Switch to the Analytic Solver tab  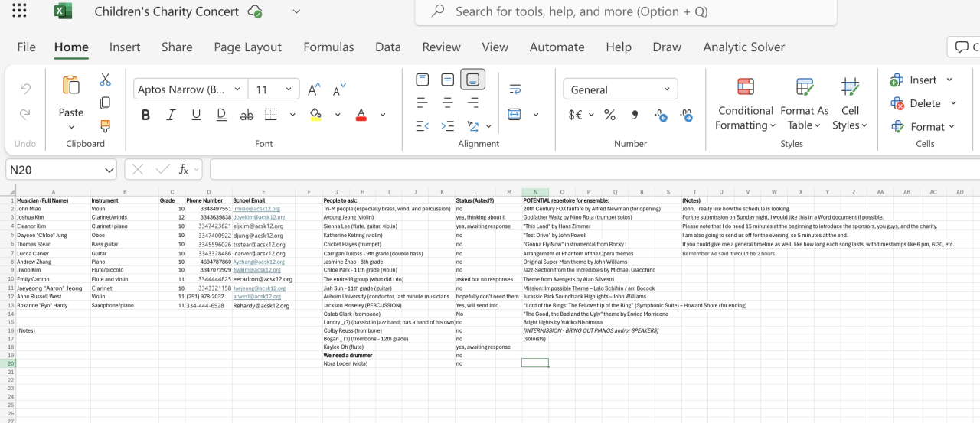click(744, 47)
